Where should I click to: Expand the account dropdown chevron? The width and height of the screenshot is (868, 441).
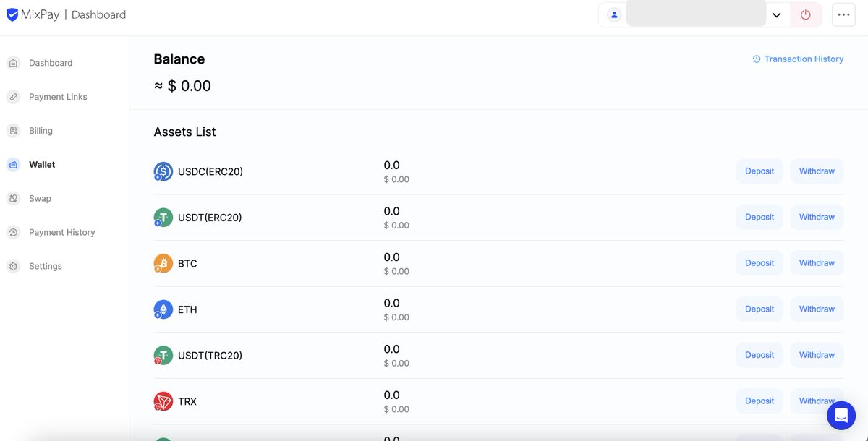[777, 15]
